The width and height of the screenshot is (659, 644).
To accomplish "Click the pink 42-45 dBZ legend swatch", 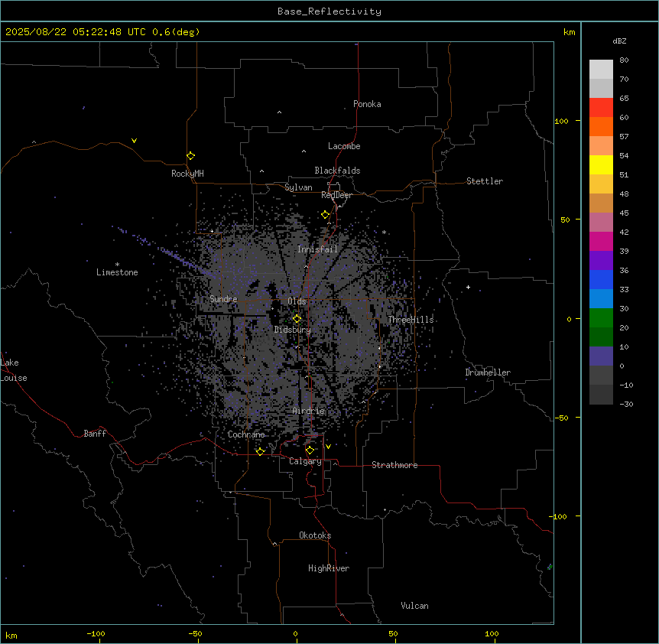I will 601,223.
